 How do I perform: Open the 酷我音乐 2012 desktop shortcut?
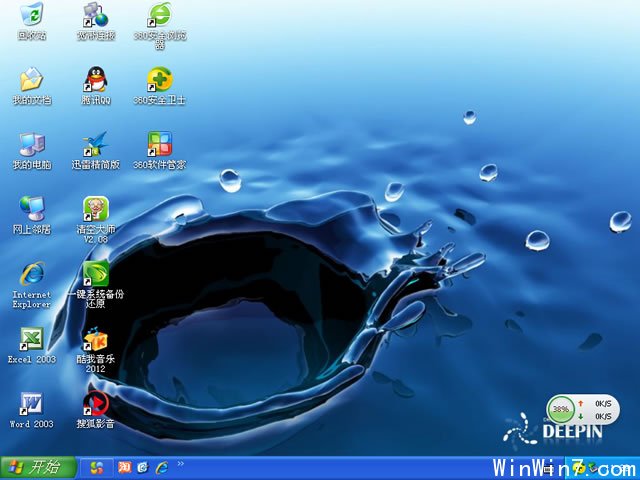point(95,340)
